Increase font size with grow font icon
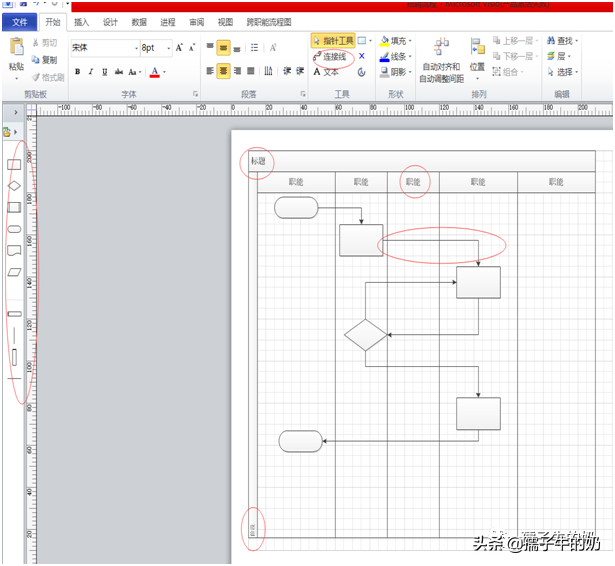The image size is (615, 566). (x=179, y=48)
